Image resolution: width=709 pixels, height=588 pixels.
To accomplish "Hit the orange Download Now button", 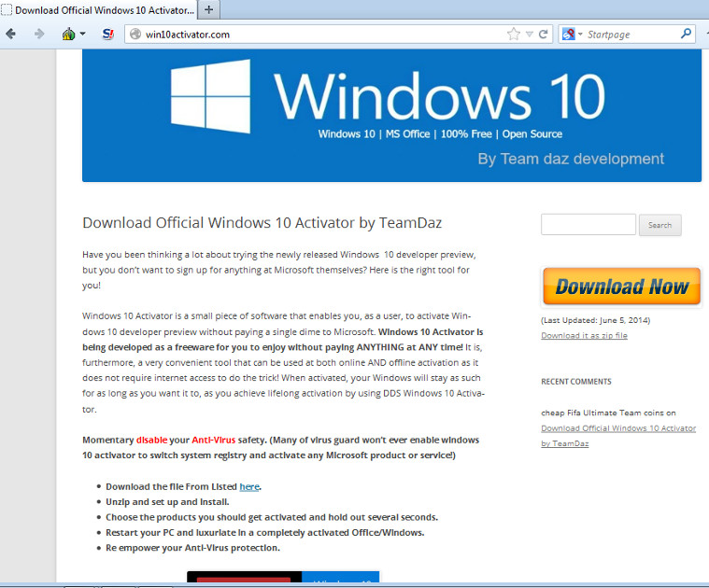I will pos(621,287).
